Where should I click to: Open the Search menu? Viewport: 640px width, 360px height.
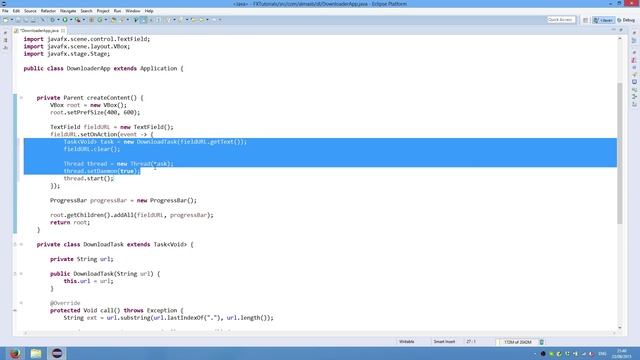click(86, 11)
